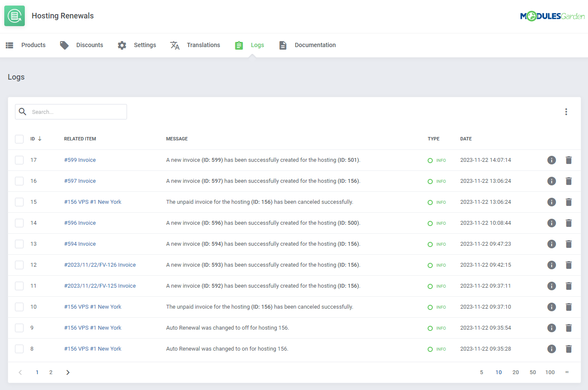The image size is (588, 390).
Task: Delete log entry 17
Action: coord(569,160)
